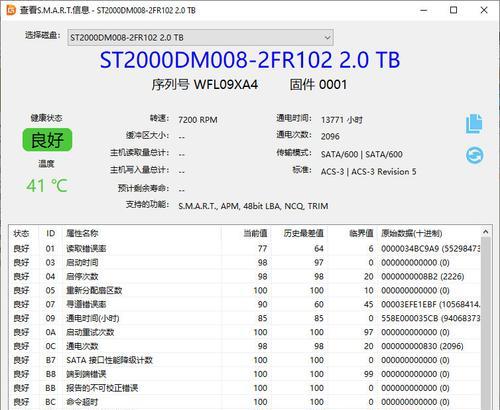Click the scroll up arrow of attribute list
This screenshot has width=500, height=410.
click(486, 232)
